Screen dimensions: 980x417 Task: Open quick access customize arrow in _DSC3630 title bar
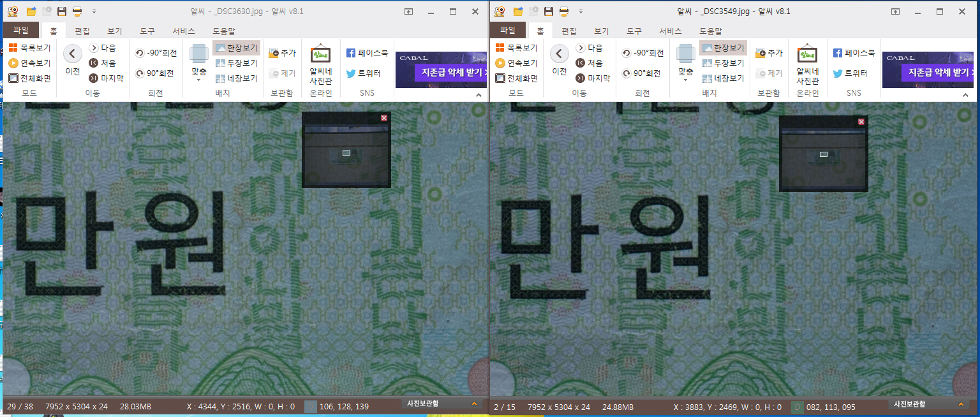pyautogui.click(x=94, y=11)
